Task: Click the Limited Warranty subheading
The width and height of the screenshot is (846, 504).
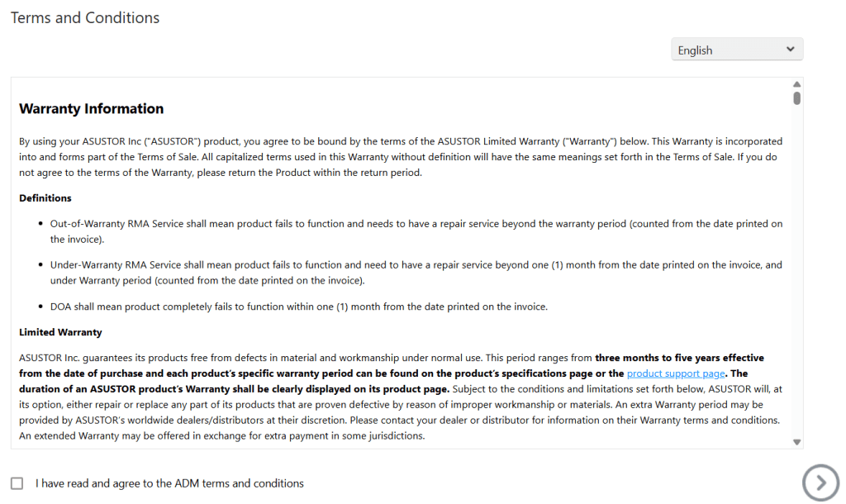Action: click(x=60, y=332)
